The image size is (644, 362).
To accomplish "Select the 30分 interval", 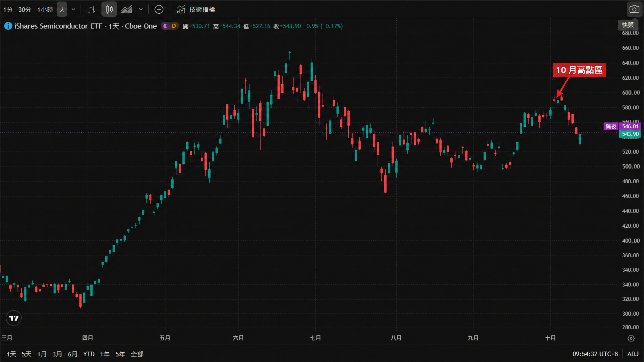I will [x=24, y=9].
